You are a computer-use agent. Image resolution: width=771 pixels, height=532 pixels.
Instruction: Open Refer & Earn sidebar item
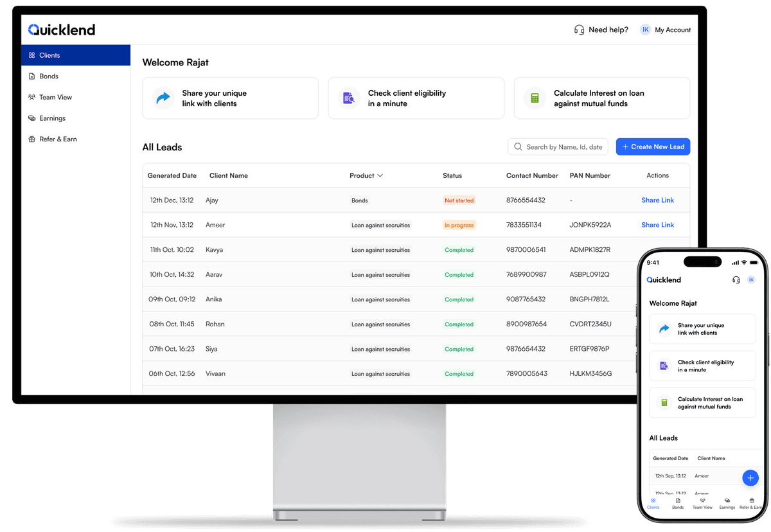(58, 139)
